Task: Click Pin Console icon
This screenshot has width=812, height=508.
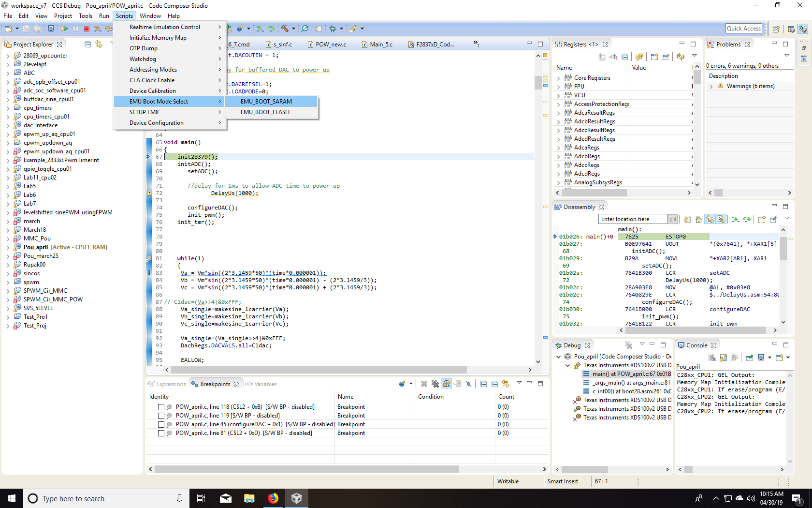Action: tap(749, 358)
